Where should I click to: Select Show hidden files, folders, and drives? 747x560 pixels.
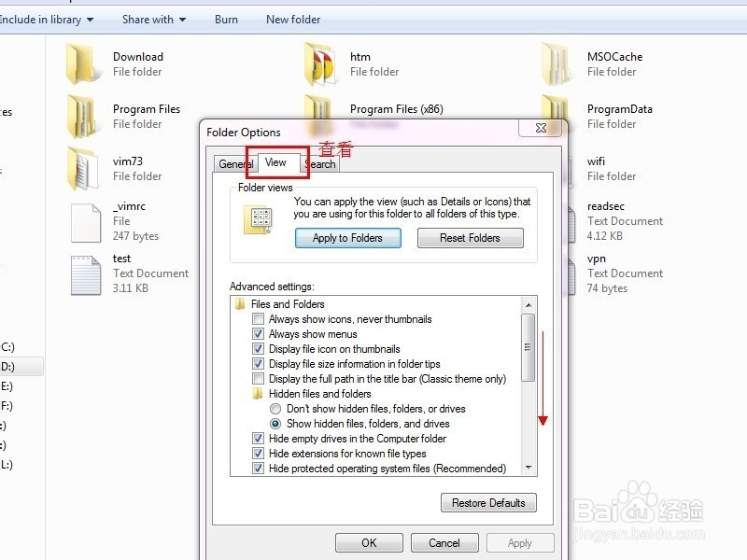tap(275, 424)
